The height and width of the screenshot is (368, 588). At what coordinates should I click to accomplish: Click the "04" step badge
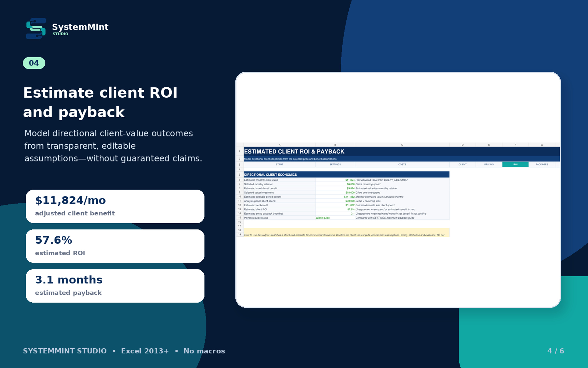tap(34, 63)
